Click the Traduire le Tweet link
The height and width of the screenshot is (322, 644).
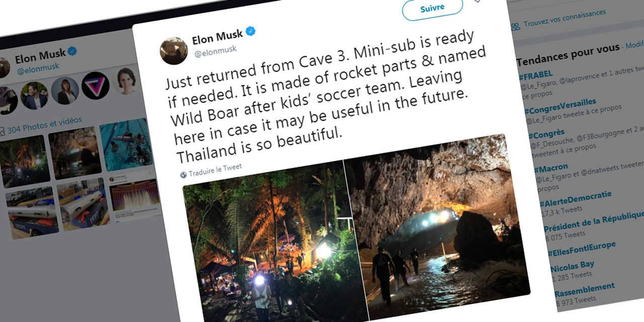pyautogui.click(x=215, y=170)
